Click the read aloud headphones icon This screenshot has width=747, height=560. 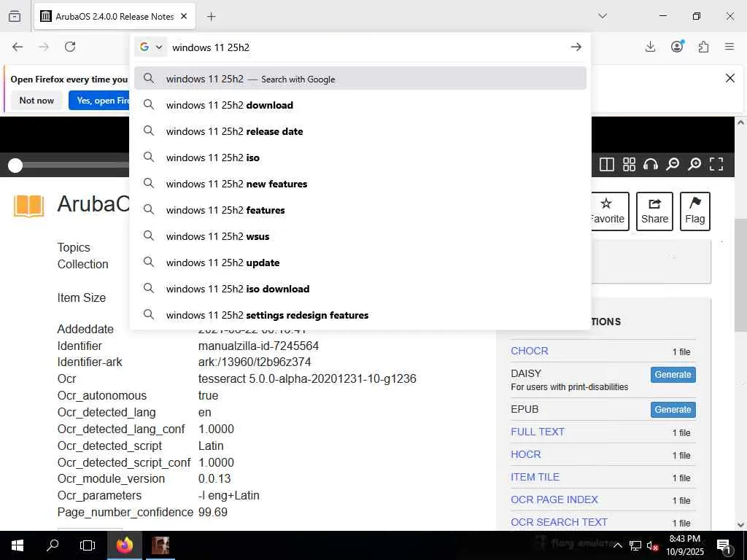click(x=650, y=164)
